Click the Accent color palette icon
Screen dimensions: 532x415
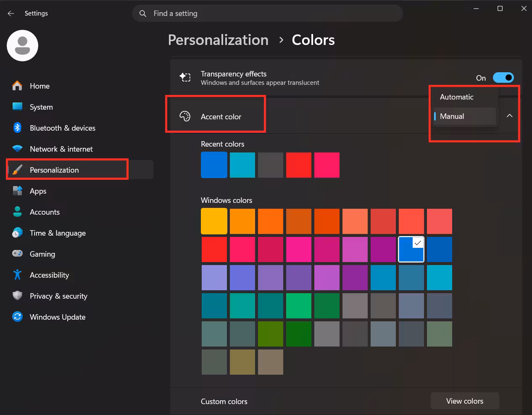(185, 116)
